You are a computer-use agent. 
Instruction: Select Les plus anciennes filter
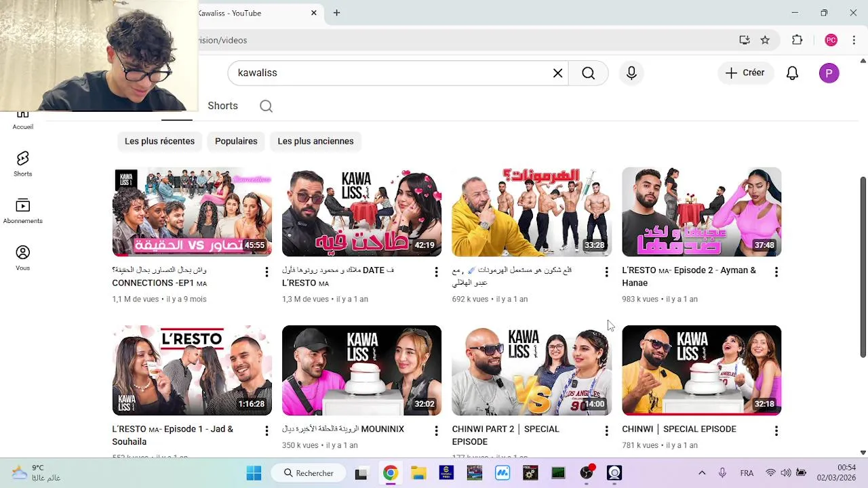[x=315, y=141]
